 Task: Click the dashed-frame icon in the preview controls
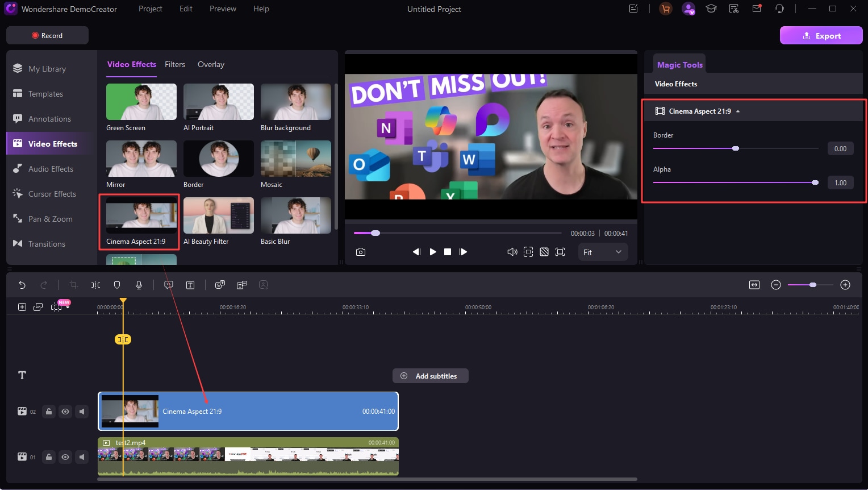click(x=528, y=252)
